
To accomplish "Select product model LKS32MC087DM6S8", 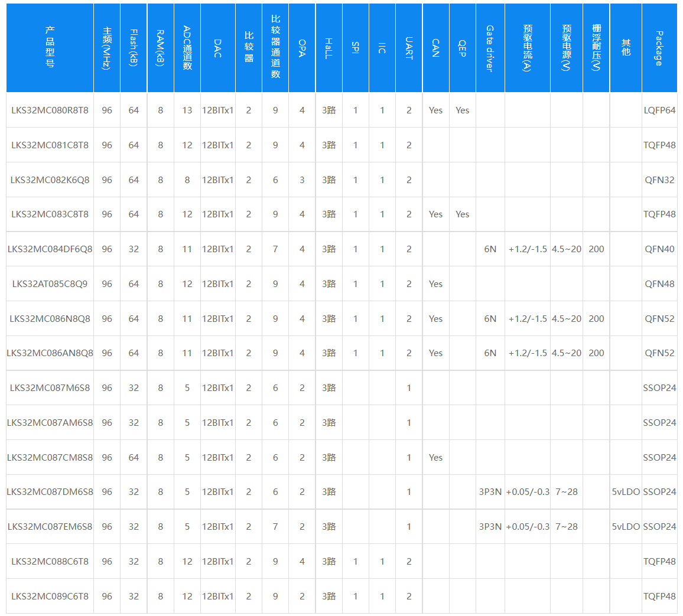I will coord(50,492).
